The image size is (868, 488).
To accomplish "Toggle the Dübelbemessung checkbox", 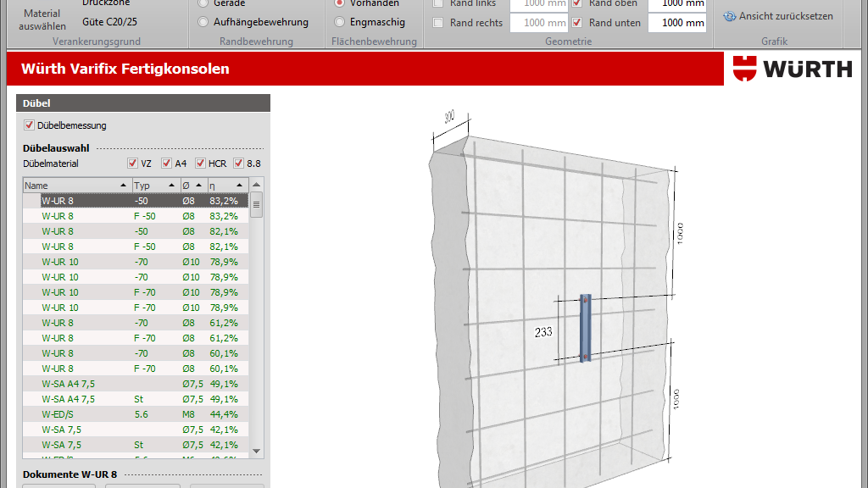I will (30, 125).
